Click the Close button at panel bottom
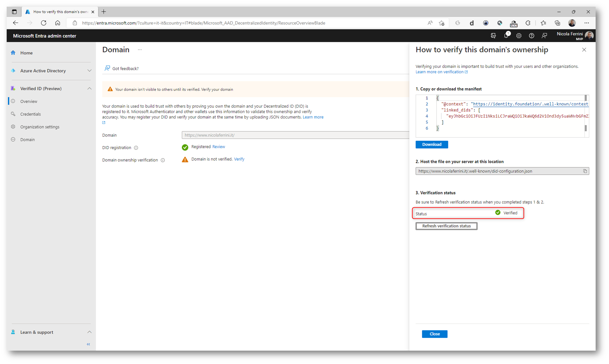This screenshot has width=609, height=364. 435,334
